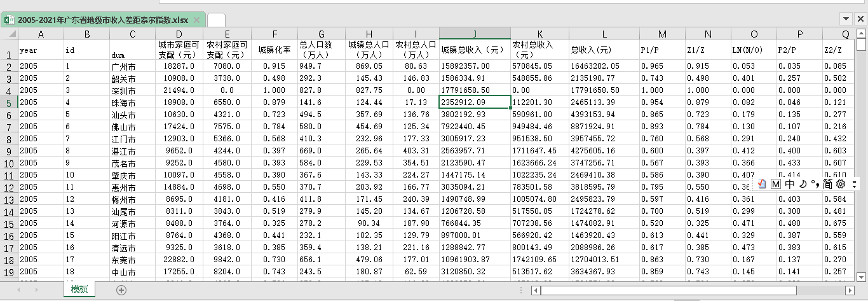The height and width of the screenshot is (301, 868).
Task: Close the 2005-2021年广东省 workbook tab
Action: coord(197,20)
